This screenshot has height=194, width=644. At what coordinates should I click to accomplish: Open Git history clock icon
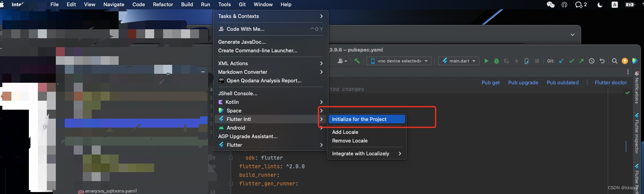pos(592,61)
